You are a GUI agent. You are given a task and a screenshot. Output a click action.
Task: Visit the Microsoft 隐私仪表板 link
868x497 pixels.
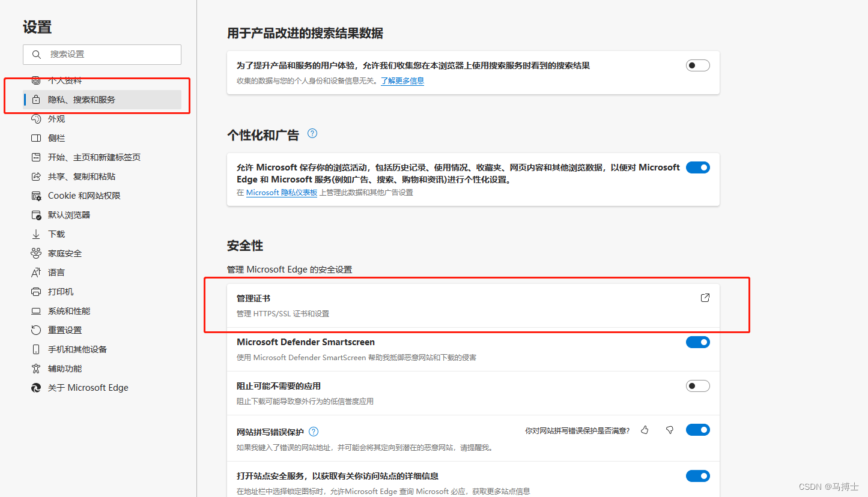pos(281,193)
